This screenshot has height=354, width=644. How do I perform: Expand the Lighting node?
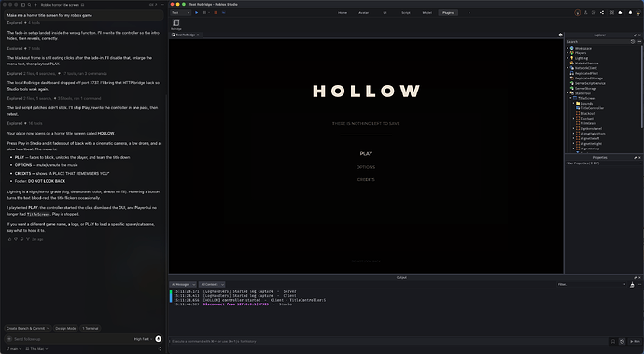click(x=567, y=58)
